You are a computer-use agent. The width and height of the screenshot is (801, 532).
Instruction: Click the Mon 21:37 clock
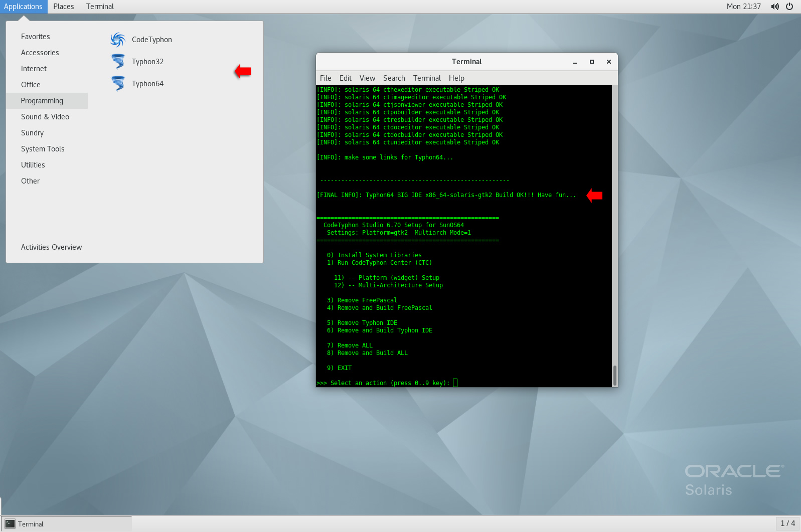pos(743,7)
